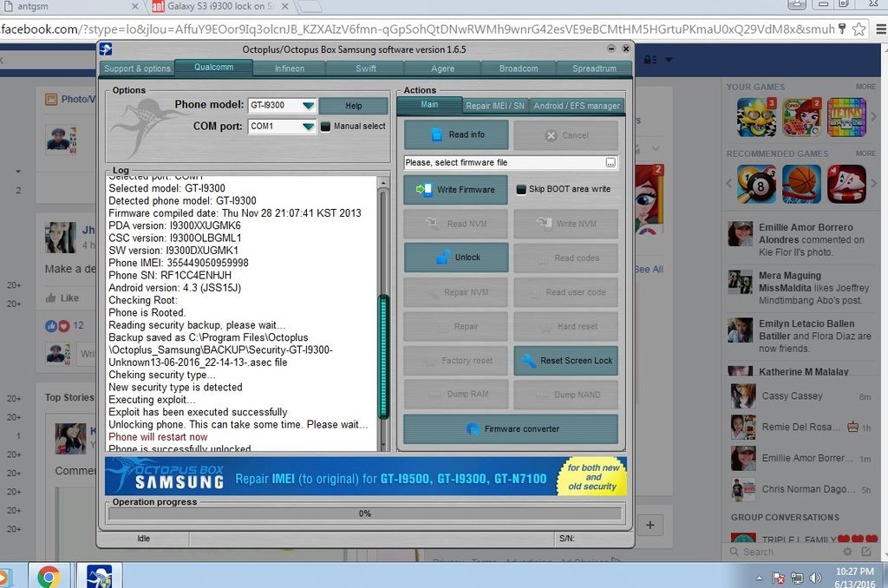Open the Firmware converter tool
Screen dimensions: 888x588
click(x=510, y=429)
